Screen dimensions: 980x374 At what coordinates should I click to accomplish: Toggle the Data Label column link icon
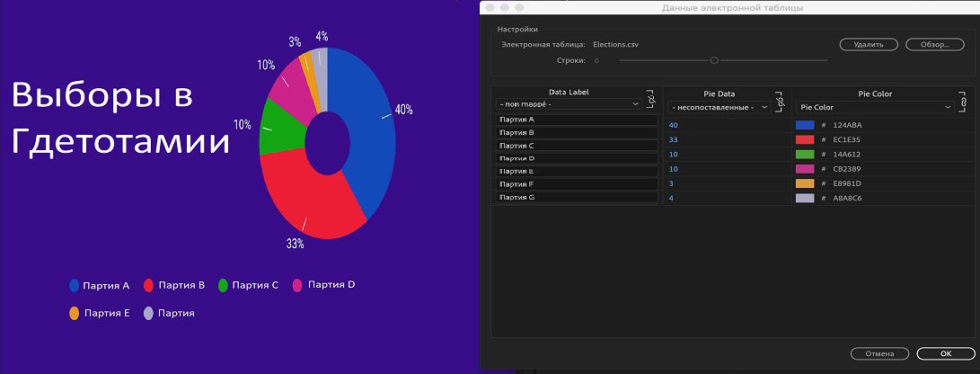click(x=651, y=98)
